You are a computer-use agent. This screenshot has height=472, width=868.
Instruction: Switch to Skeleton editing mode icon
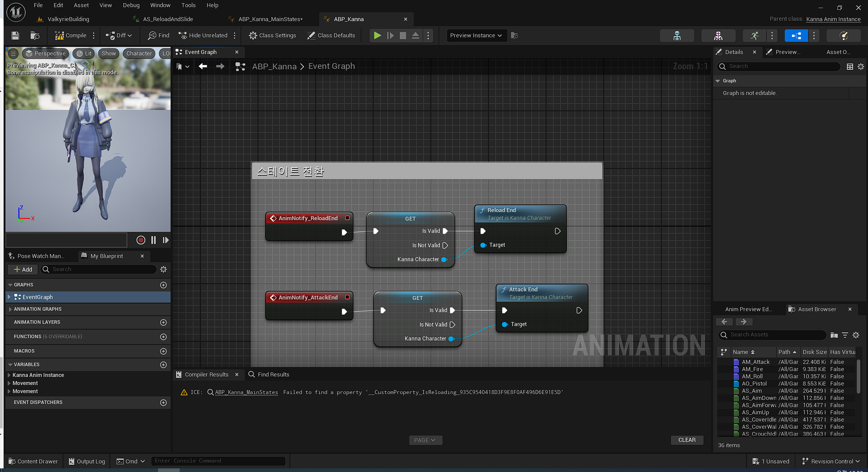tap(677, 36)
